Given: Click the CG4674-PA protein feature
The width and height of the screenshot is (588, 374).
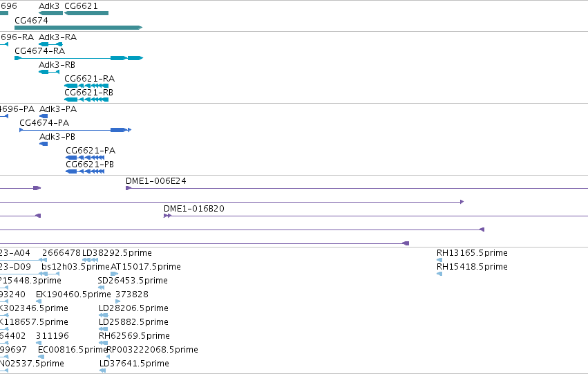Looking at the screenshot, I should (x=75, y=130).
